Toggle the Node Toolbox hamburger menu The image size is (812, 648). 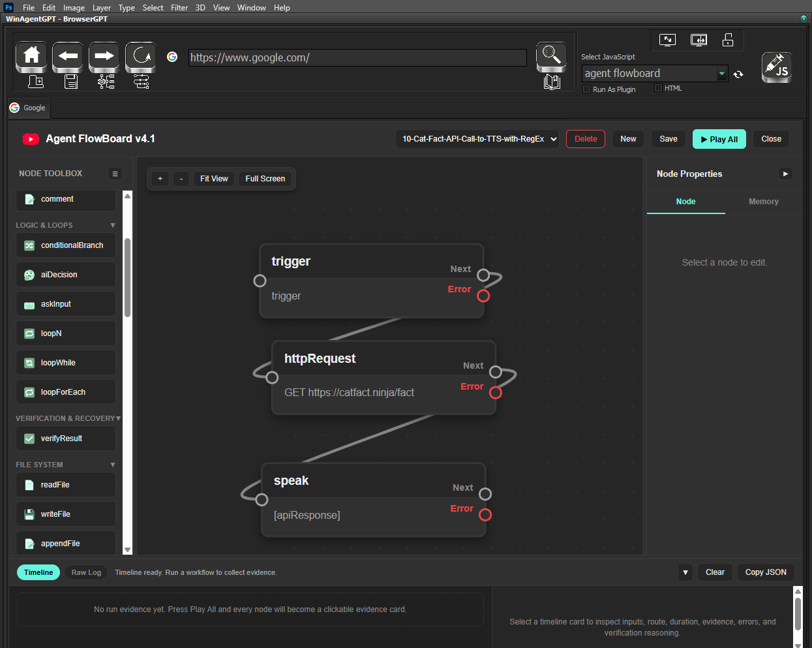coord(115,174)
